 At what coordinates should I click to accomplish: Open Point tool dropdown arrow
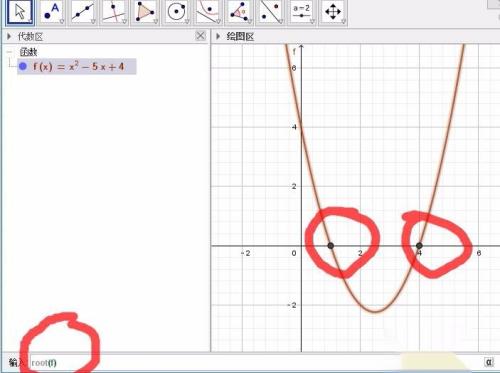62,21
